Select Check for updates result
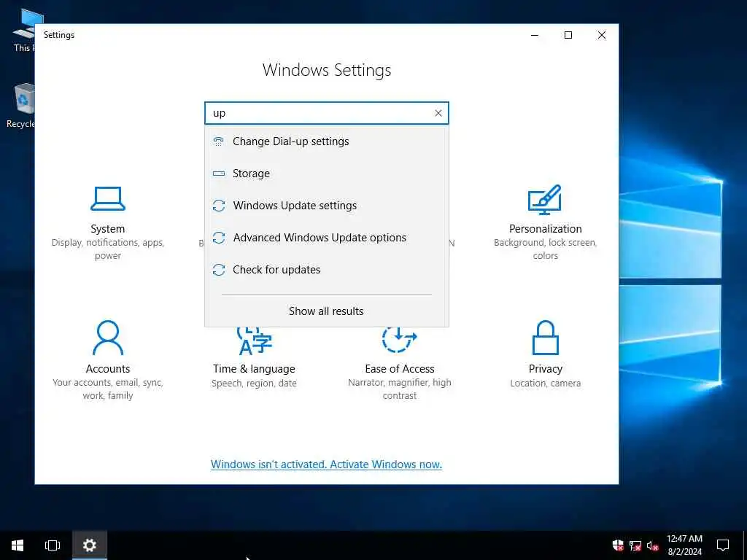This screenshot has width=747, height=560. pos(327,270)
